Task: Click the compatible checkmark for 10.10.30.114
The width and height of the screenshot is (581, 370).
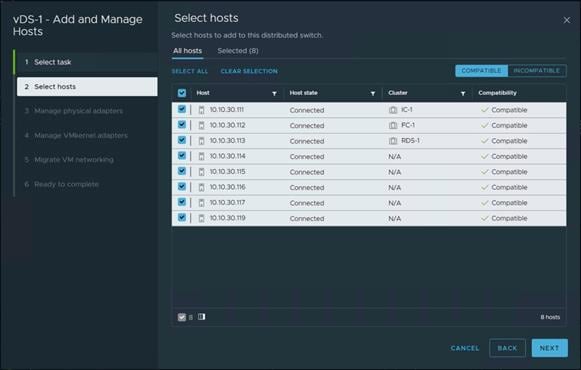Action: [x=484, y=157]
